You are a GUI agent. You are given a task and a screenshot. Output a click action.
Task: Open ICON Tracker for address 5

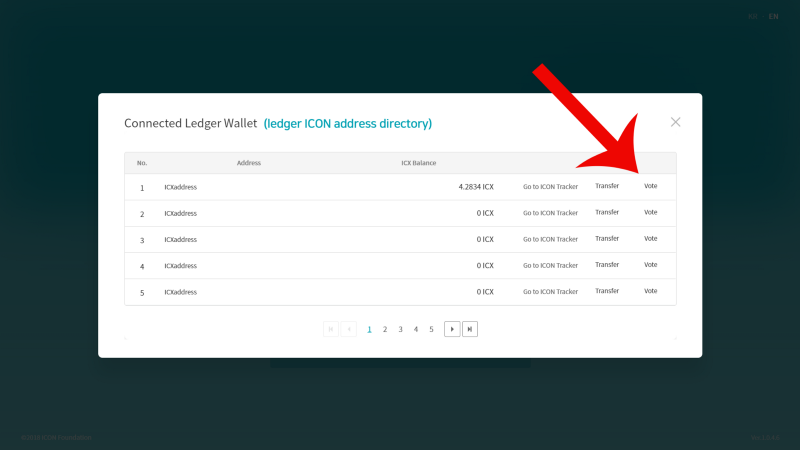pyautogui.click(x=550, y=292)
